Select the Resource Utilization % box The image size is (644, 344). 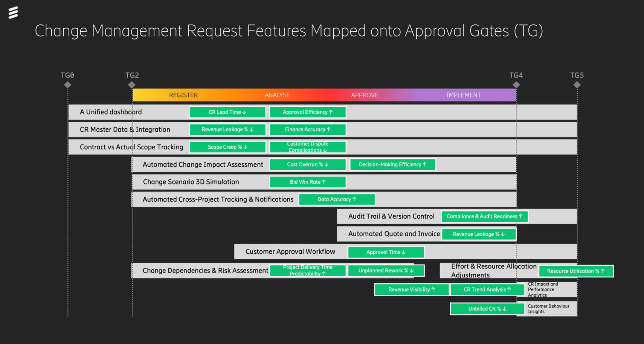tap(576, 271)
